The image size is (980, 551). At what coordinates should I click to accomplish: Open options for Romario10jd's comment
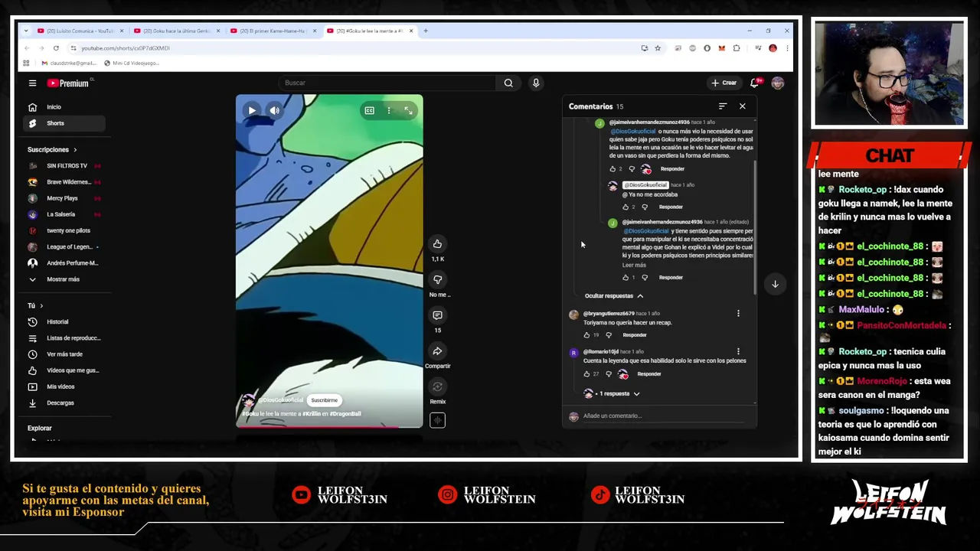coord(738,351)
